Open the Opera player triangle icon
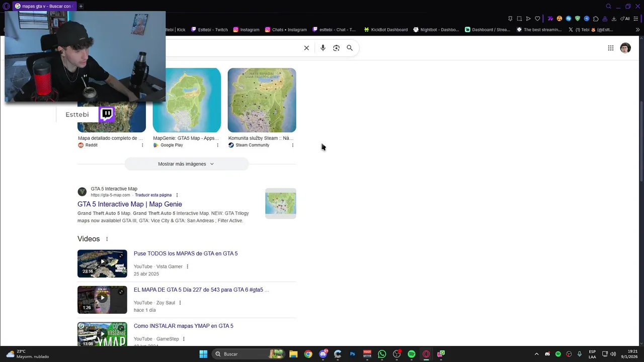This screenshot has width=644, height=362. click(528, 19)
